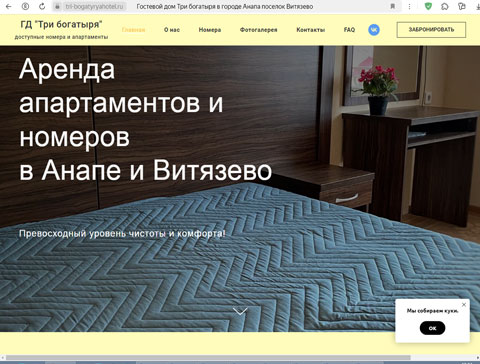Viewport: 480px width, 364px height.
Task: Open the Главная menu item
Action: click(133, 30)
